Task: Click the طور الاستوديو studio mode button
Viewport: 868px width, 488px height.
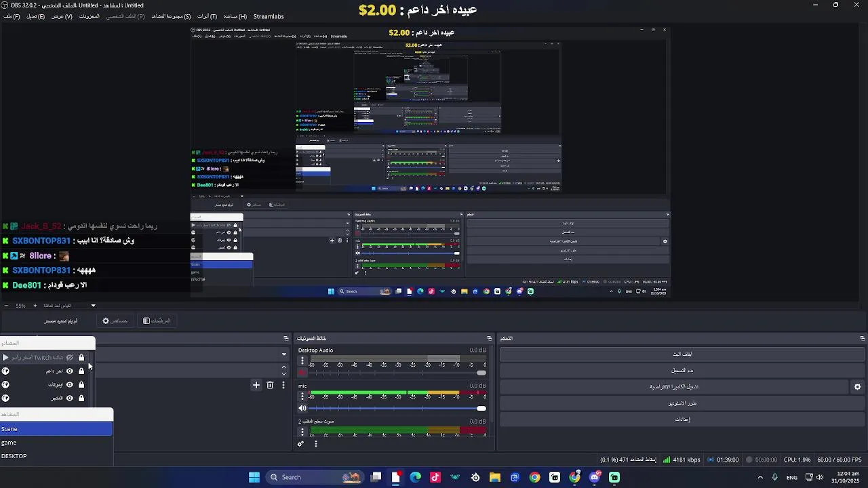Action: [x=682, y=403]
